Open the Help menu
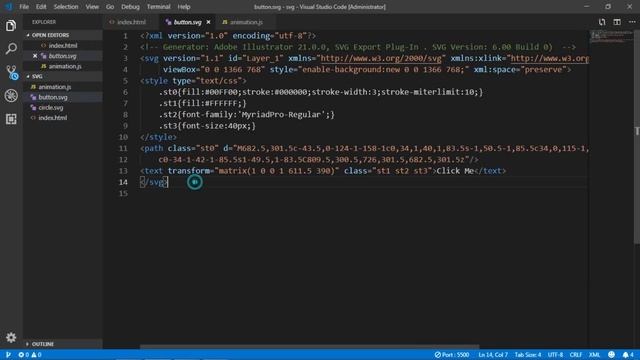 tap(184, 7)
